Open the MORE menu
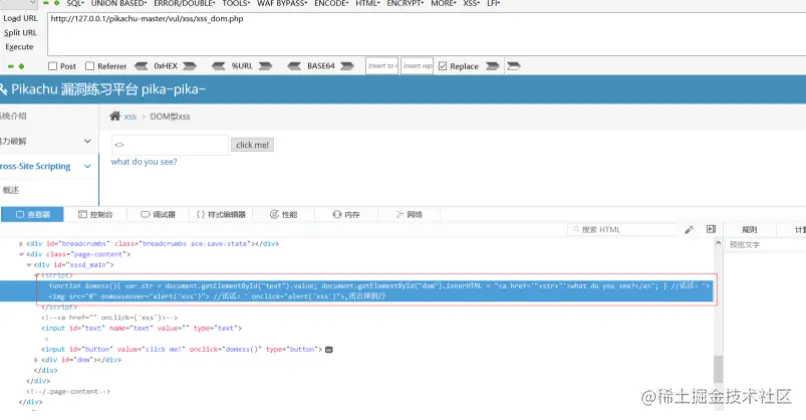 (x=444, y=4)
